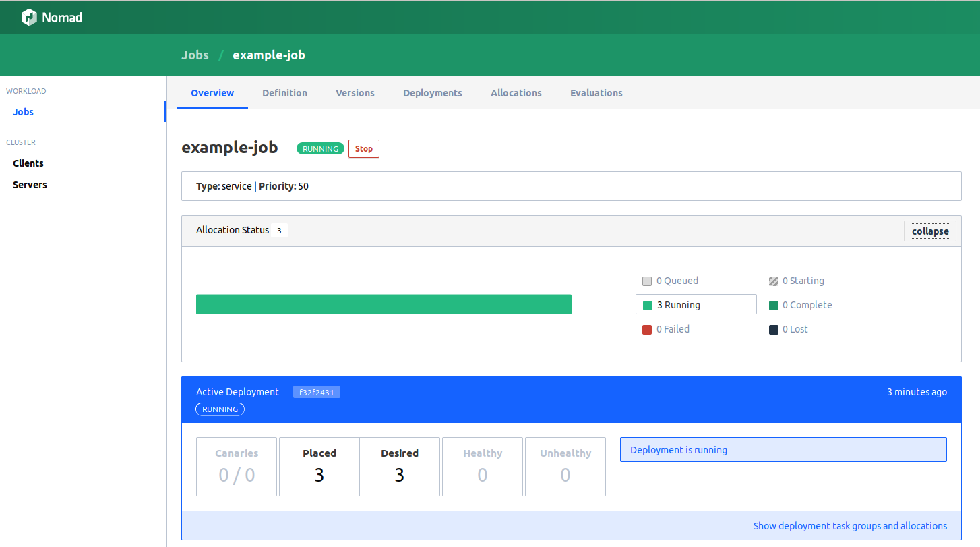This screenshot has height=547, width=980.
Task: Click the striped Starting legend icon
Action: click(x=774, y=281)
